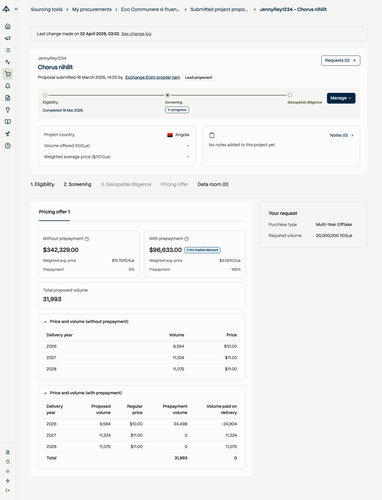Click the clipboard notes icon
The image size is (382, 500).
click(212, 135)
